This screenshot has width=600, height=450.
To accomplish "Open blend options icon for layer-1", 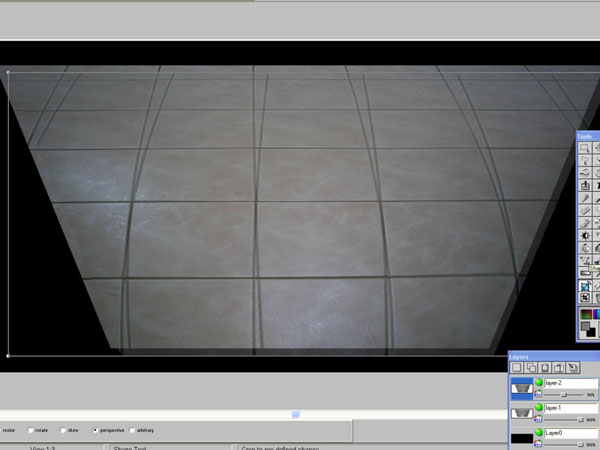I will point(538,419).
